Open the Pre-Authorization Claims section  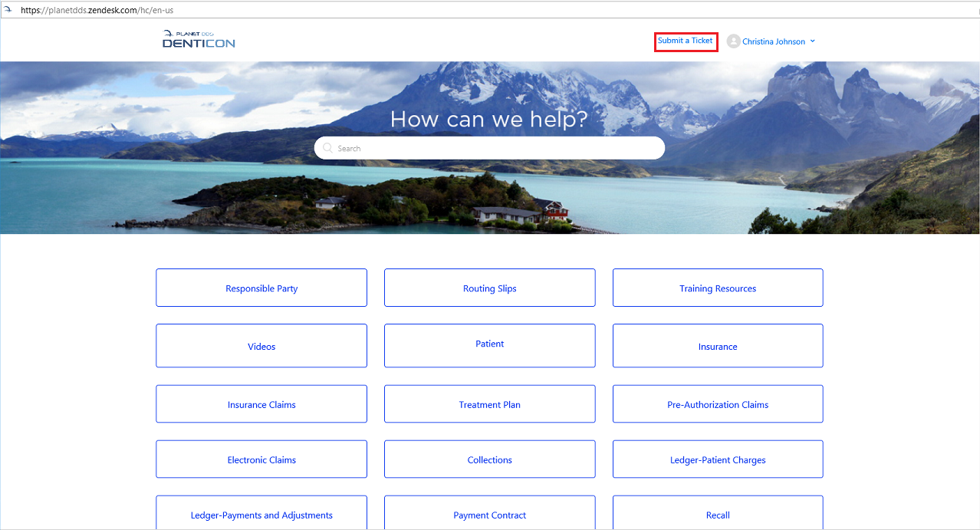click(x=717, y=403)
